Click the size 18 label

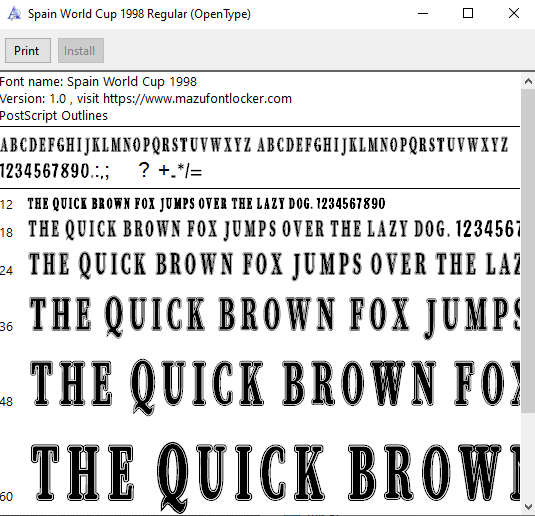click(6, 233)
